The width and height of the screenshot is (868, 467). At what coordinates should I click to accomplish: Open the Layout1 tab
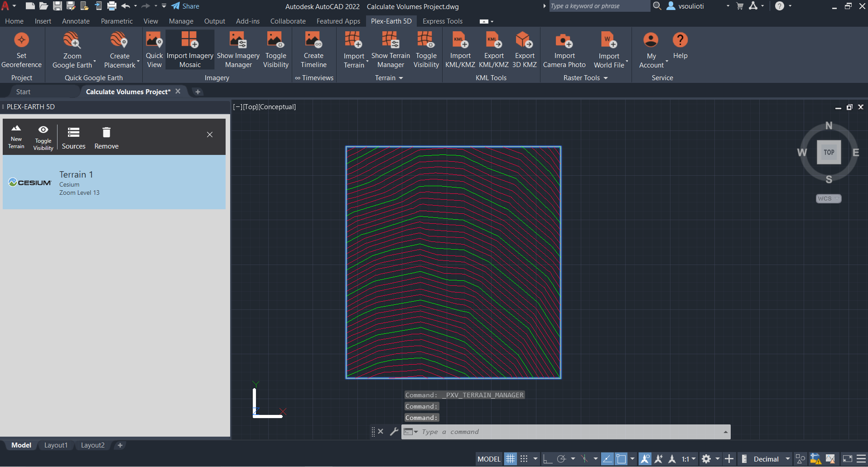pyautogui.click(x=56, y=445)
